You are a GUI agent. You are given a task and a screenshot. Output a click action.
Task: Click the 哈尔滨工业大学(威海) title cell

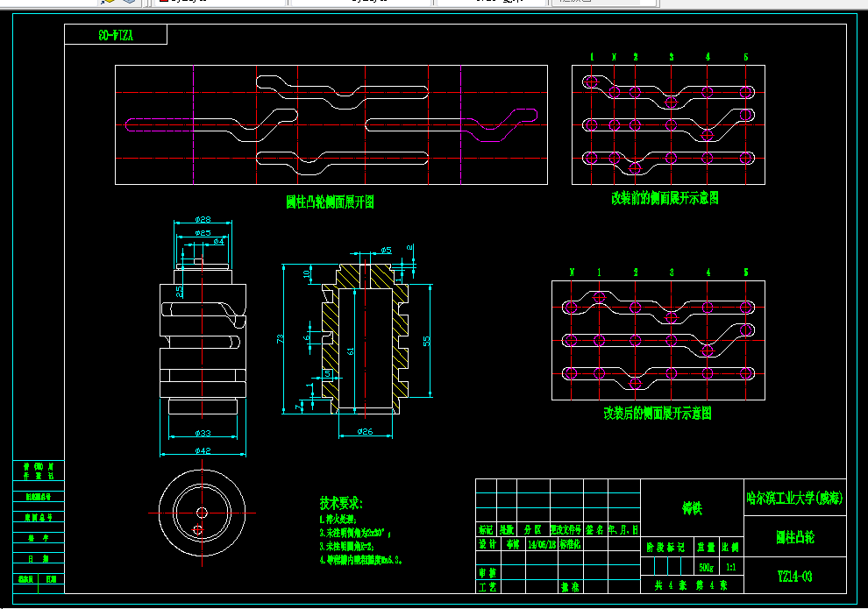point(794,498)
